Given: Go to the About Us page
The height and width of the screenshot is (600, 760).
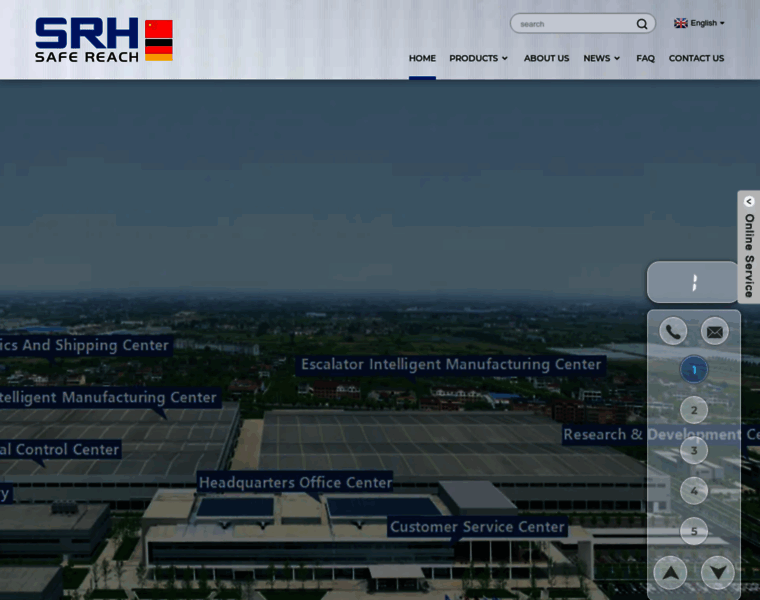Looking at the screenshot, I should [x=546, y=58].
